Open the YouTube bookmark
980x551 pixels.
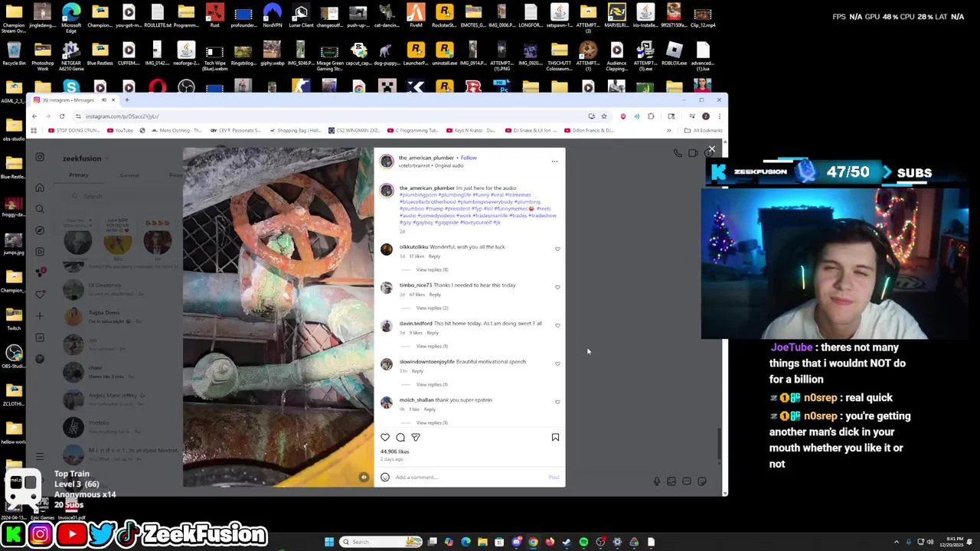tap(119, 131)
